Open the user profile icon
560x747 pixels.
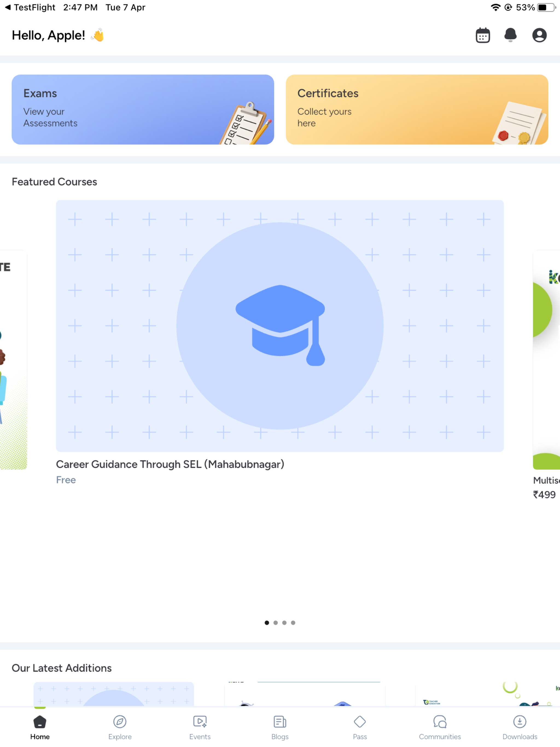tap(539, 35)
